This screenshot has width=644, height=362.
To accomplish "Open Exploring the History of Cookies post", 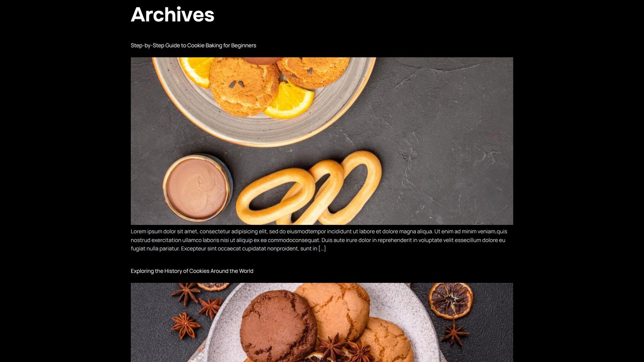I will coord(192,271).
